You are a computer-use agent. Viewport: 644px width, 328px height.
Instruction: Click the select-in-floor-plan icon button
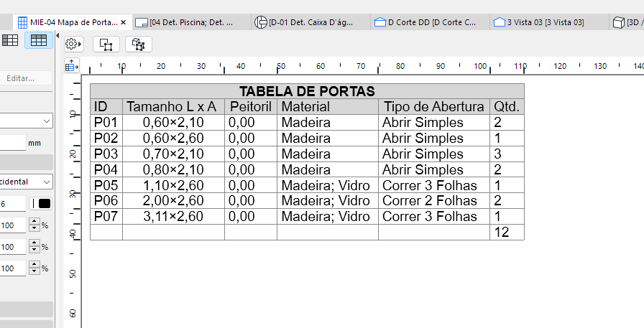coord(106,44)
